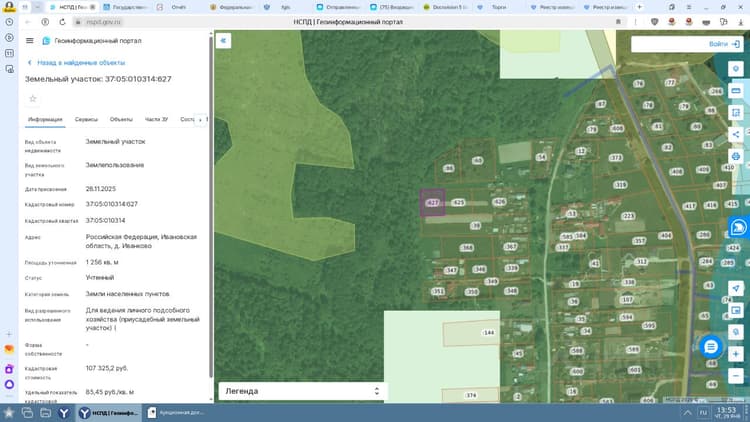This screenshot has width=750, height=422.
Task: Open the Части ЗУ tab
Action: click(156, 119)
